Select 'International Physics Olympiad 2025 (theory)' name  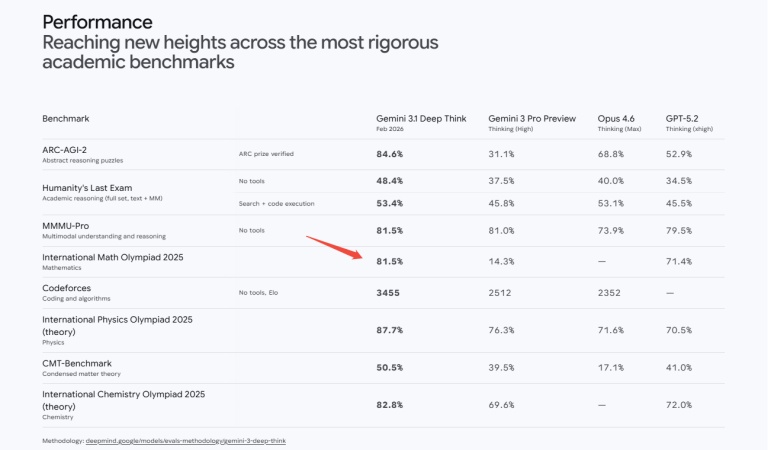pos(118,326)
